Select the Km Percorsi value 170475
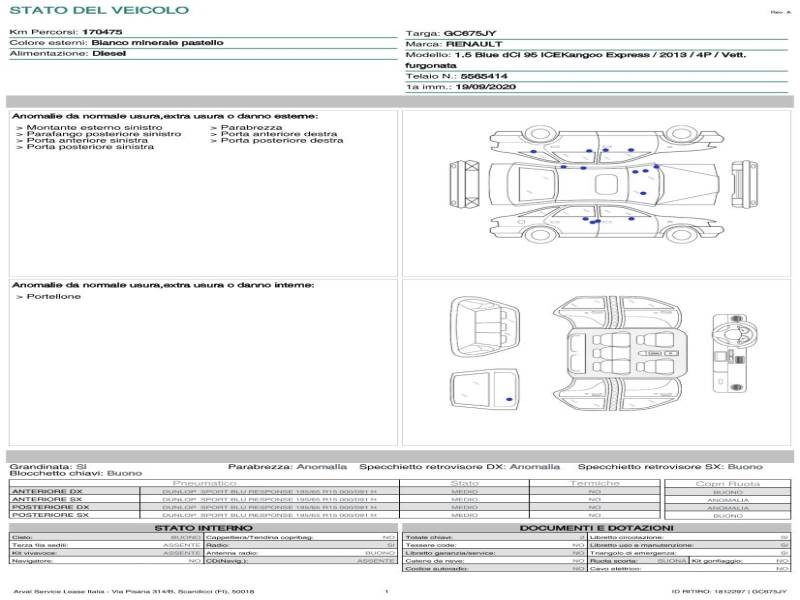 [102, 32]
